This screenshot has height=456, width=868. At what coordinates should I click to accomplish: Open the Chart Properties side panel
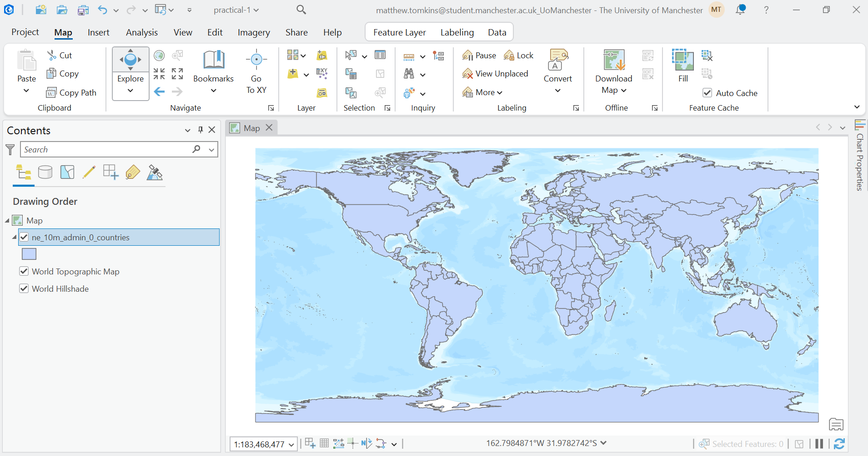[x=859, y=155]
